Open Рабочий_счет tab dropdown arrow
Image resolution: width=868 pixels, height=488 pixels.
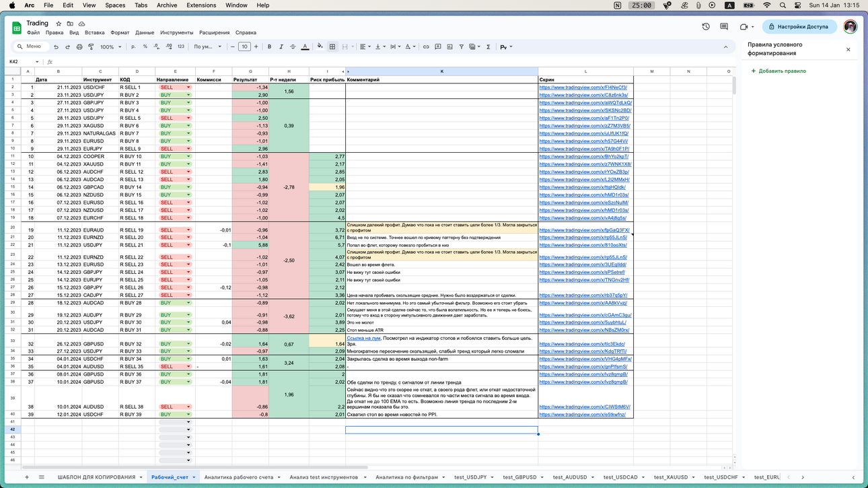click(194, 477)
